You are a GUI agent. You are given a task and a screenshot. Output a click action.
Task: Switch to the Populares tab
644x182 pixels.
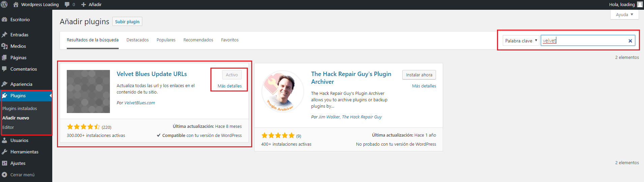click(x=166, y=40)
